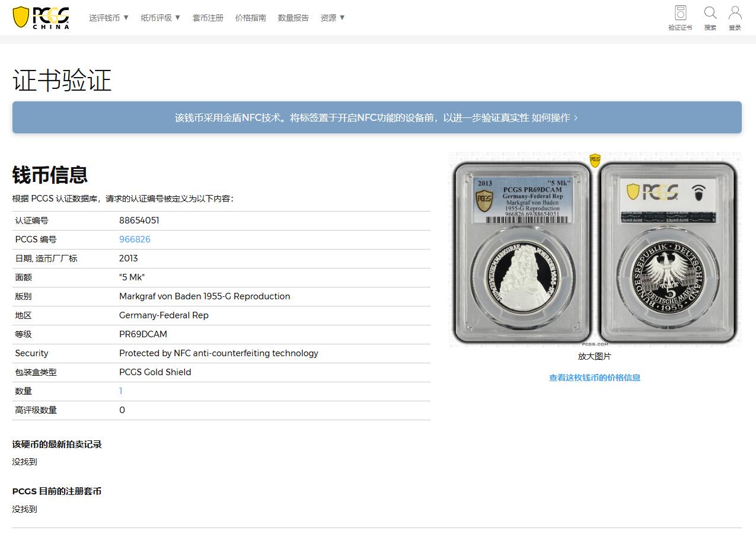Image resolution: width=756 pixels, height=537 pixels.
Task: Click the PCGS China logo
Action: (x=41, y=17)
